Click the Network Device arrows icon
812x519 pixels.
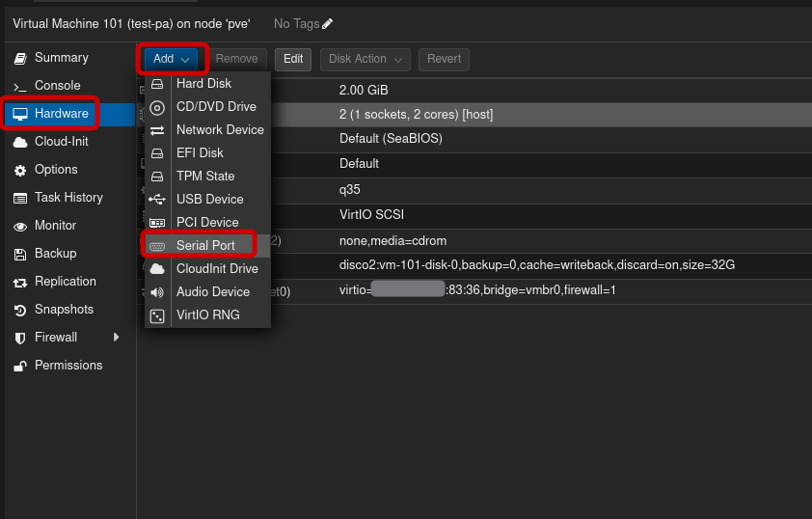point(157,130)
